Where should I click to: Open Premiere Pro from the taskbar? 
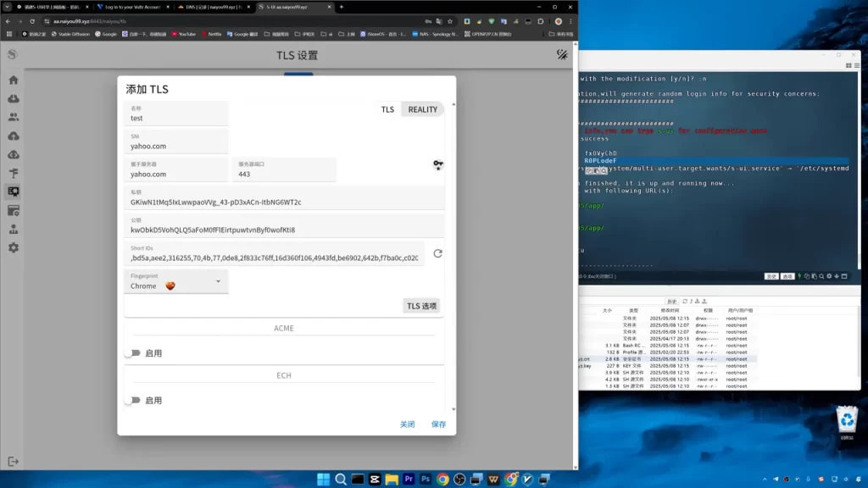[409, 479]
